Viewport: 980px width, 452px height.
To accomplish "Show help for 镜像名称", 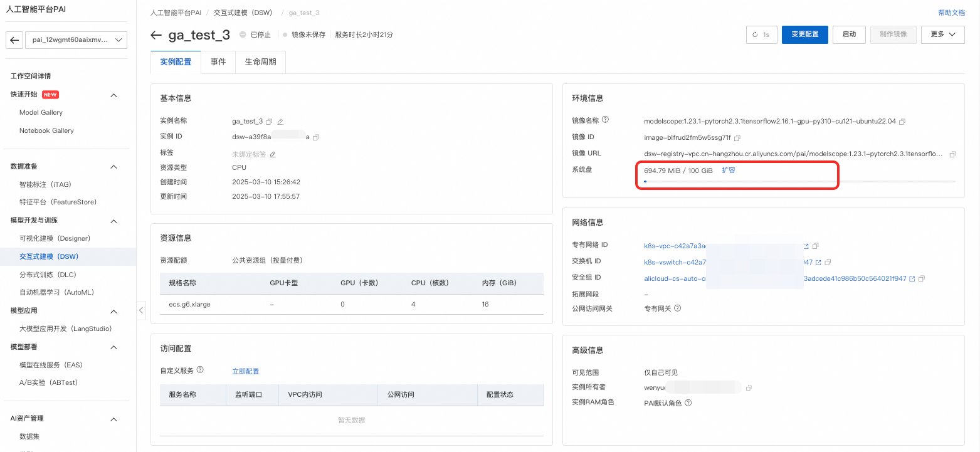I will pos(606,120).
